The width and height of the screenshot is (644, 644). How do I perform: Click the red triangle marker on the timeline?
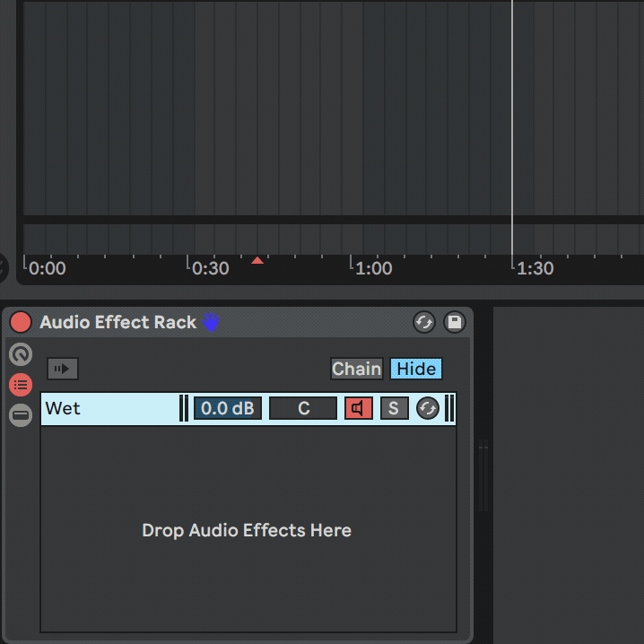click(257, 261)
